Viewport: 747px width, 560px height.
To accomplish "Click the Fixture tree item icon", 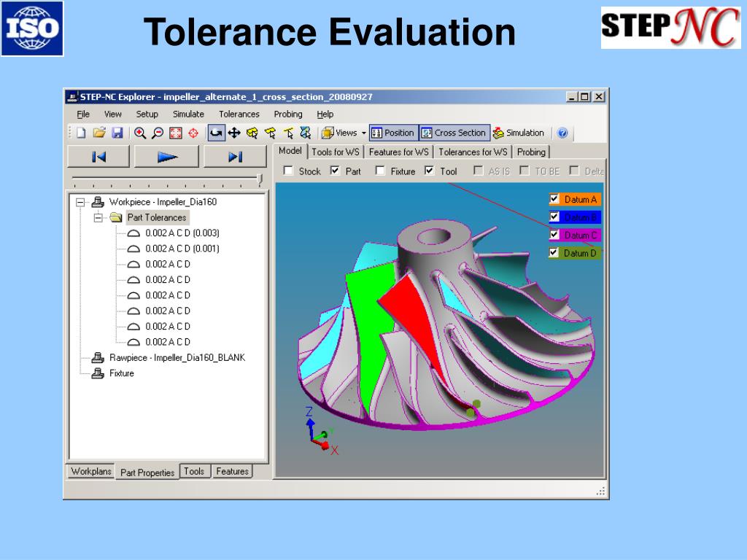I will click(98, 373).
